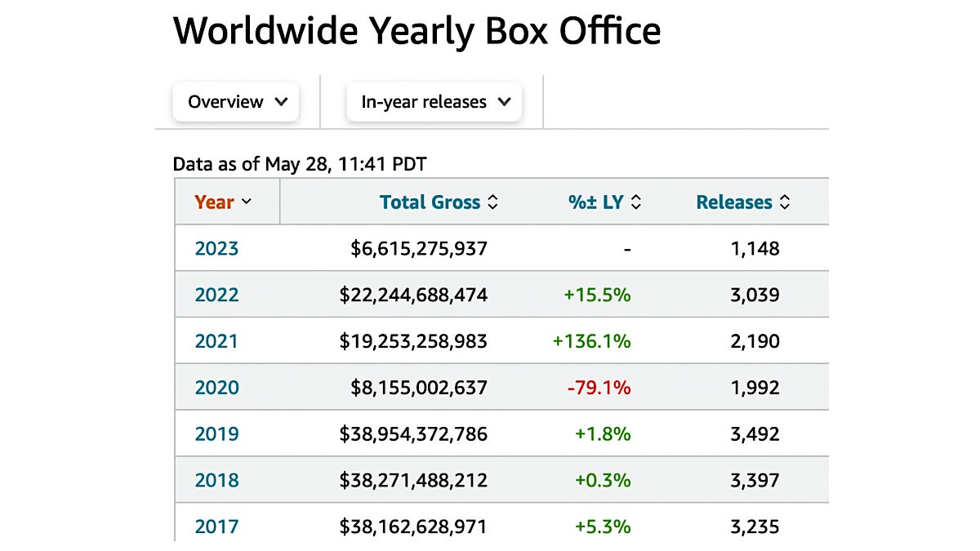The height and width of the screenshot is (551, 980).
Task: Open the In-year releases dropdown
Action: point(434,102)
